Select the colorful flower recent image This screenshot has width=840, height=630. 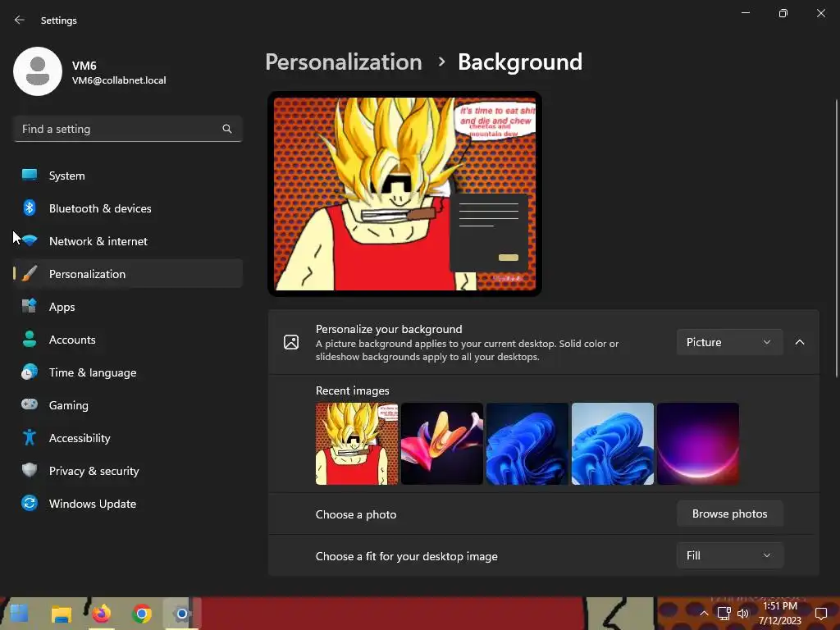click(x=442, y=444)
